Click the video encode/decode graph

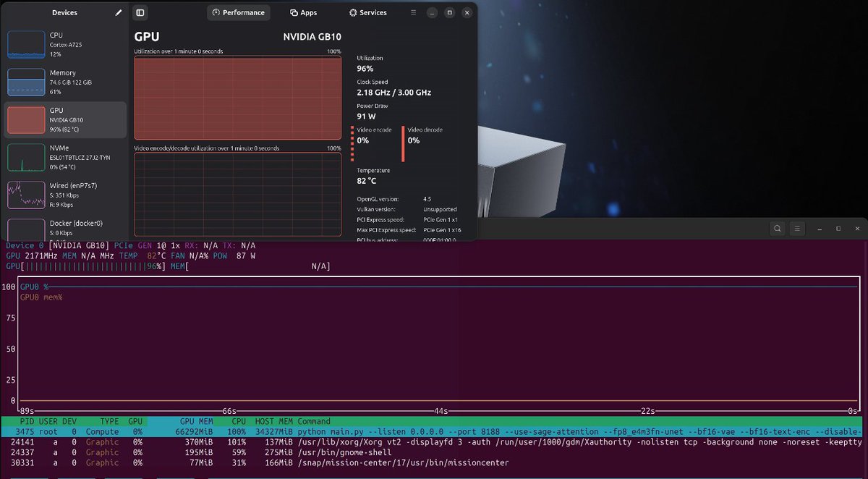[237, 194]
